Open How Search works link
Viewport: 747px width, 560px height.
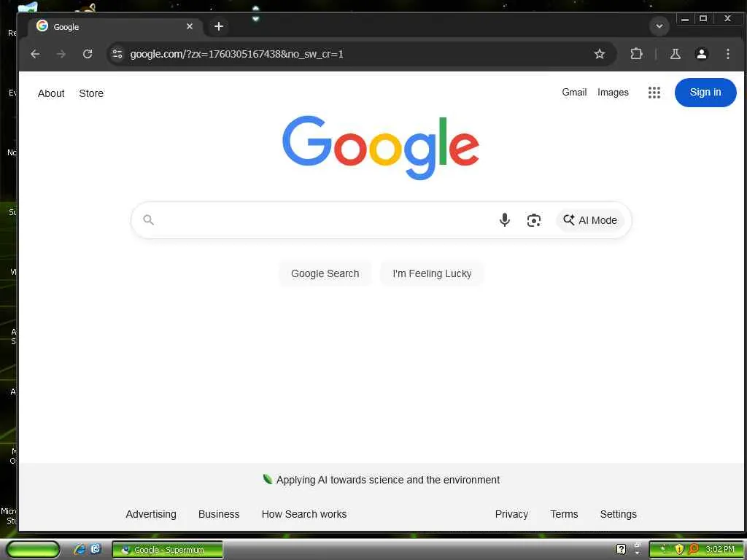(x=304, y=514)
